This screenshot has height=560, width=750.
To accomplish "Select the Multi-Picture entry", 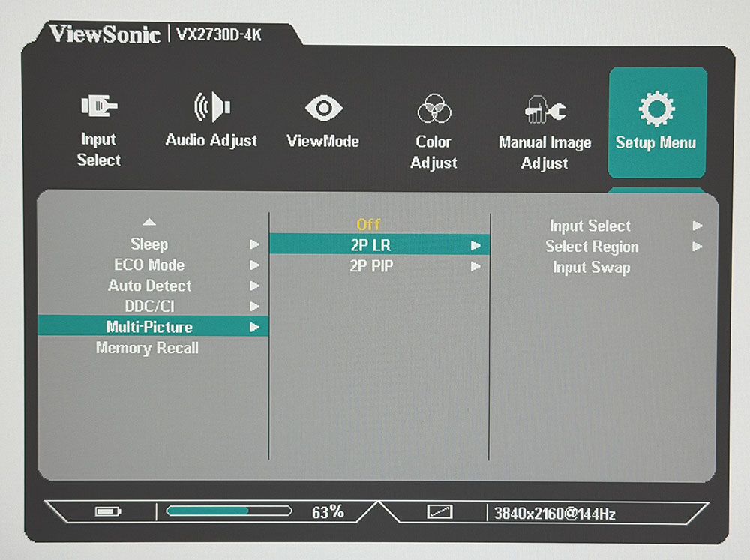I will (x=153, y=327).
